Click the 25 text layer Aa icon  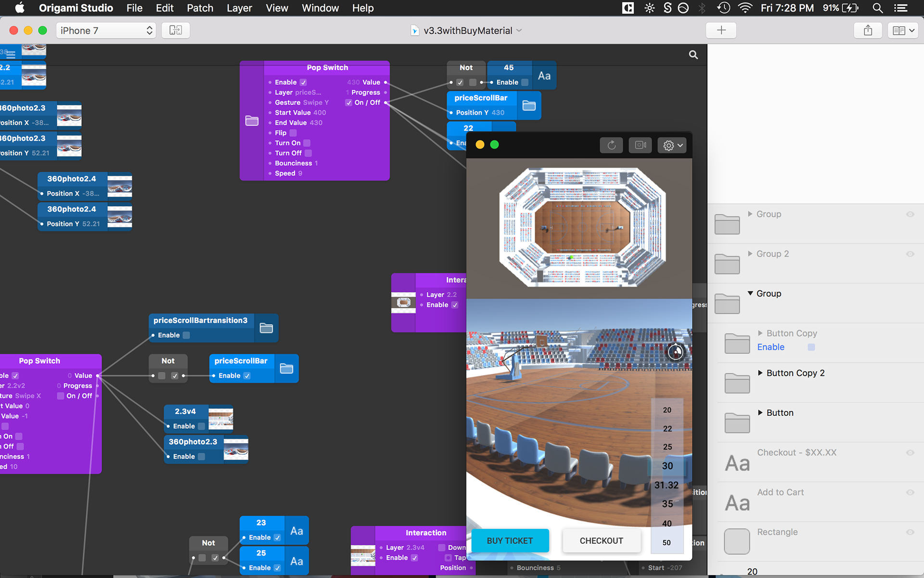(296, 561)
